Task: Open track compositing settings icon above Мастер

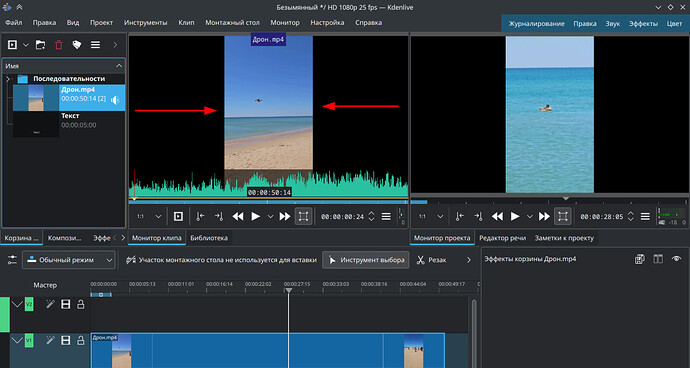Action: [12, 260]
